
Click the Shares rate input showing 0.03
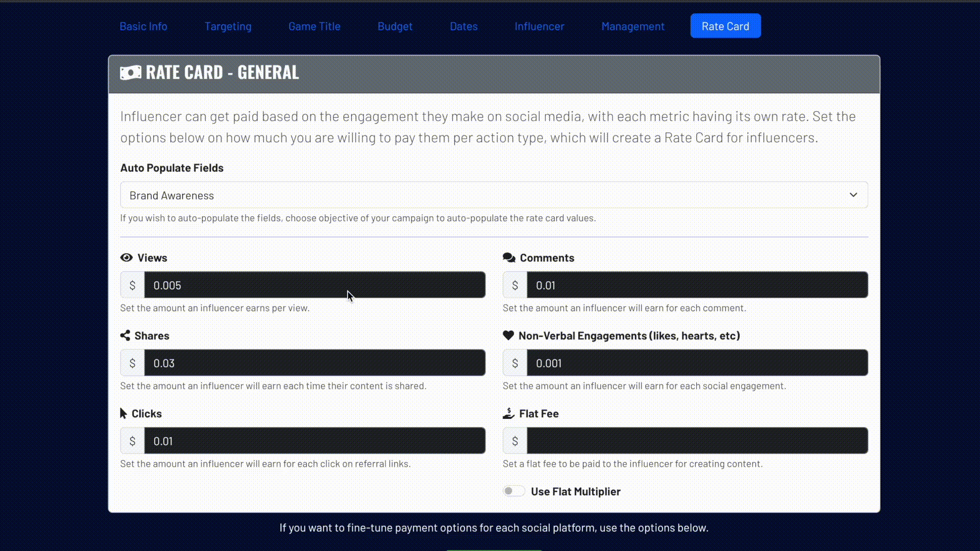(x=314, y=363)
